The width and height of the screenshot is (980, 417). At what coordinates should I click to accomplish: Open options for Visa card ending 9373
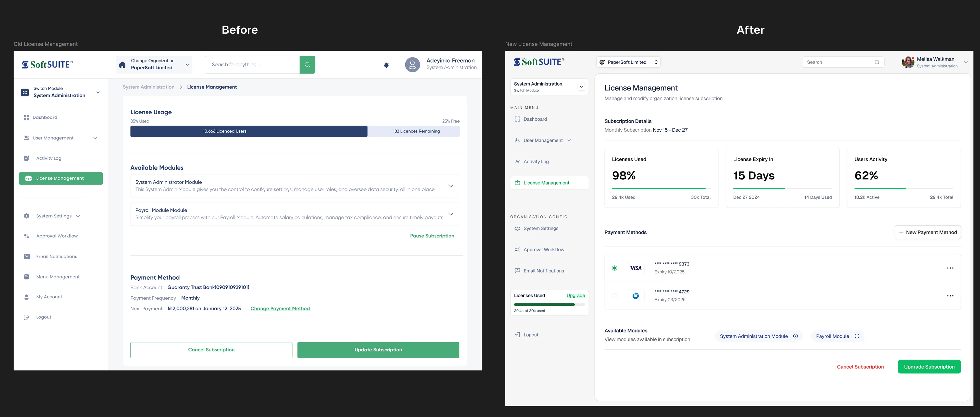point(950,268)
